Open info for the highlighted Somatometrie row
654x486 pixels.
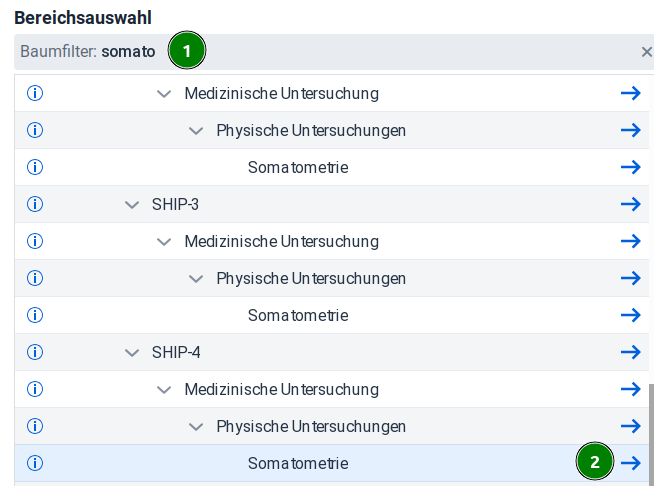[x=35, y=463]
